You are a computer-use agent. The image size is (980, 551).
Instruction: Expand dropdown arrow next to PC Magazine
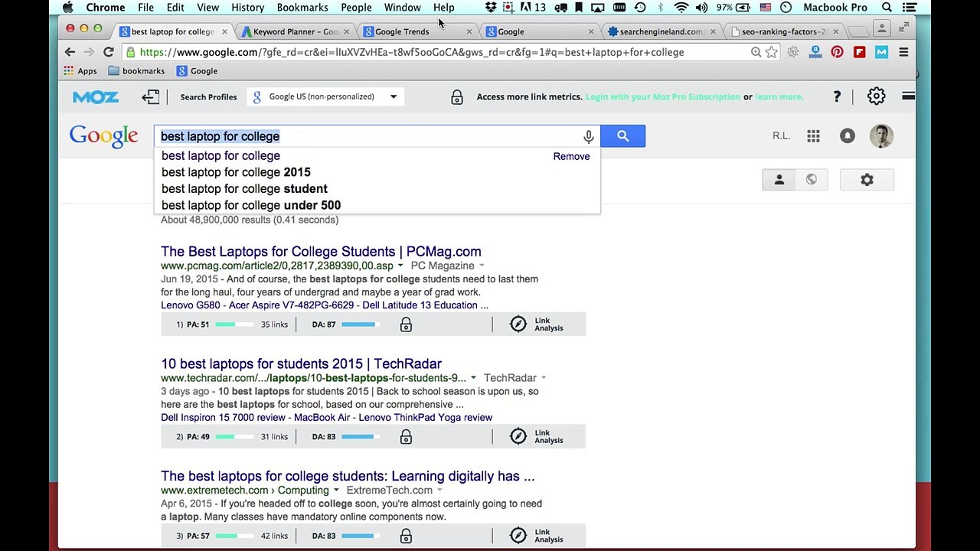(x=481, y=266)
